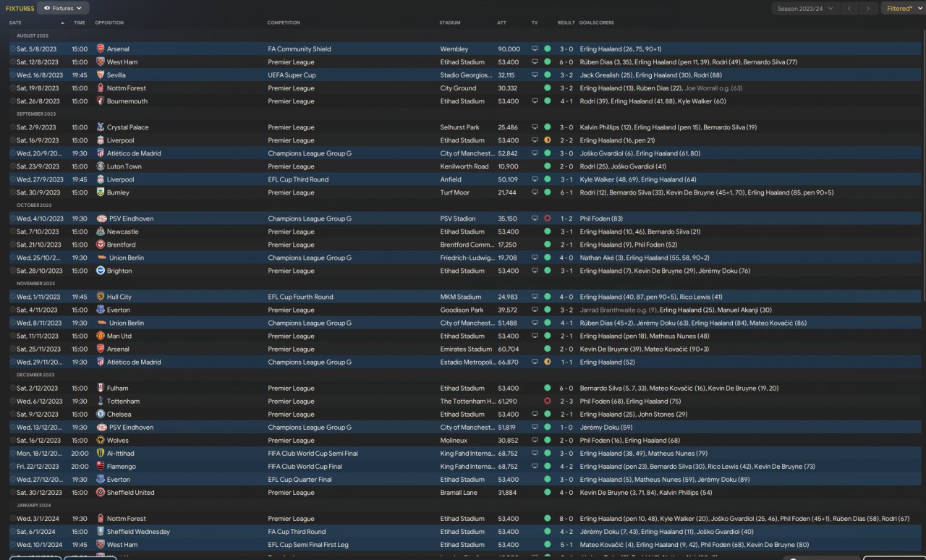The width and height of the screenshot is (926, 560).
Task: Click the Luton Town club badge
Action: coord(101,166)
